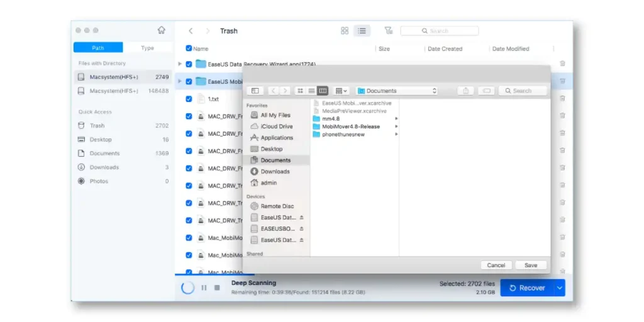Screen dimensions: 644x322
Task: Switch to the Type tab
Action: click(x=147, y=48)
